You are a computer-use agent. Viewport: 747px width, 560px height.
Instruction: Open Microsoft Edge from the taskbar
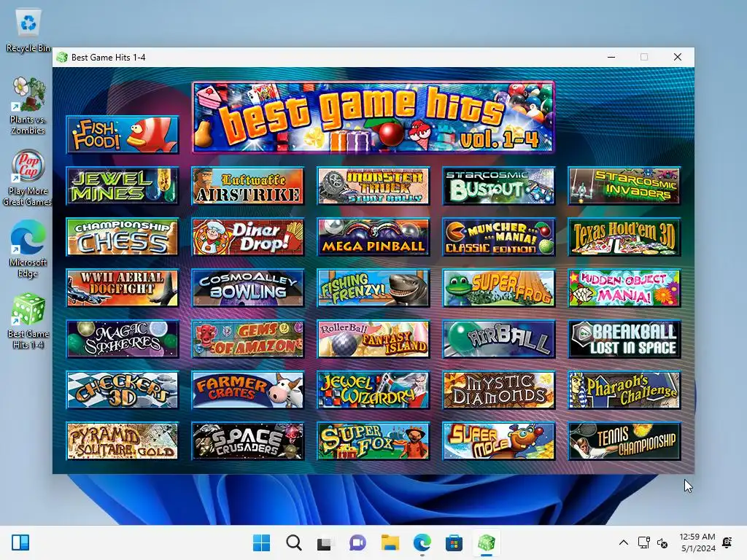tap(422, 542)
